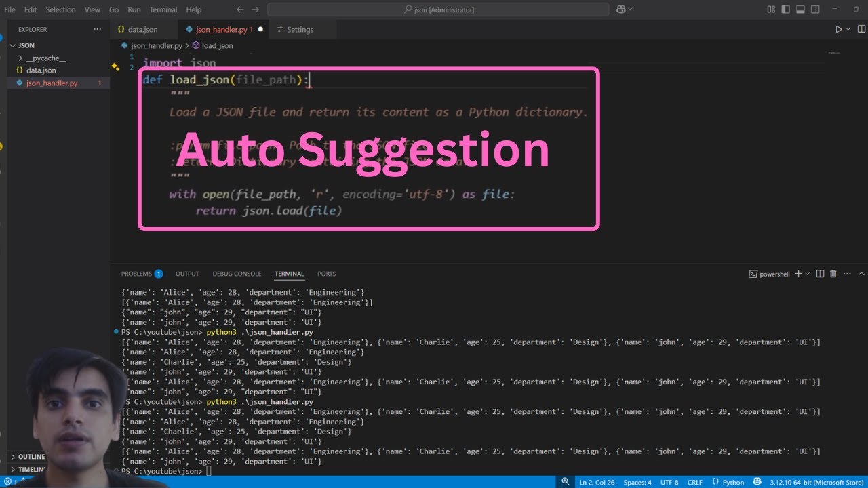
Task: Switch to the Terminal panel tab
Action: (x=290, y=274)
